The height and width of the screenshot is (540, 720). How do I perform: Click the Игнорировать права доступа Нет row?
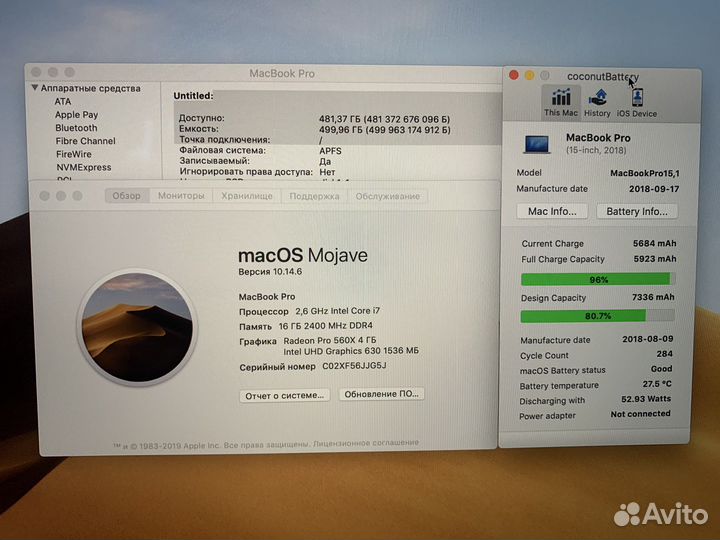[x=257, y=172]
